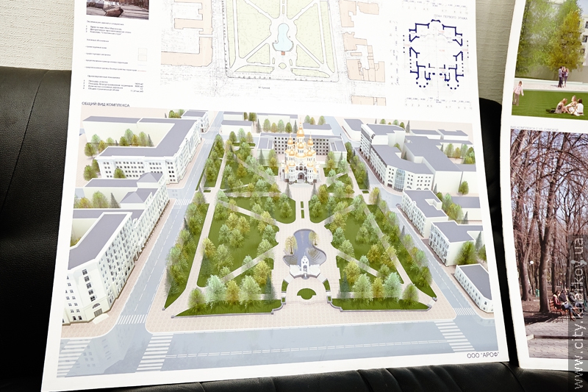Click the golden-domed cathedral in the rendering
The width and height of the screenshot is (588, 392).
301,156
